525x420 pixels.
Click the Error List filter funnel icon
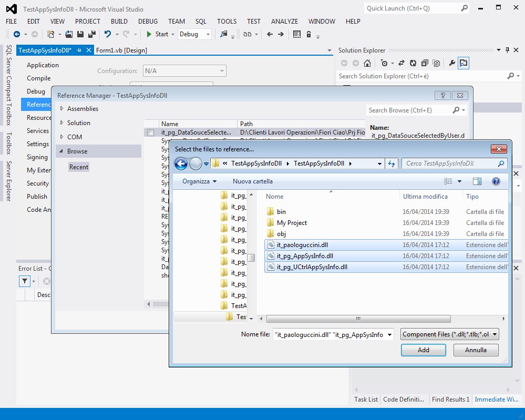[x=25, y=281]
